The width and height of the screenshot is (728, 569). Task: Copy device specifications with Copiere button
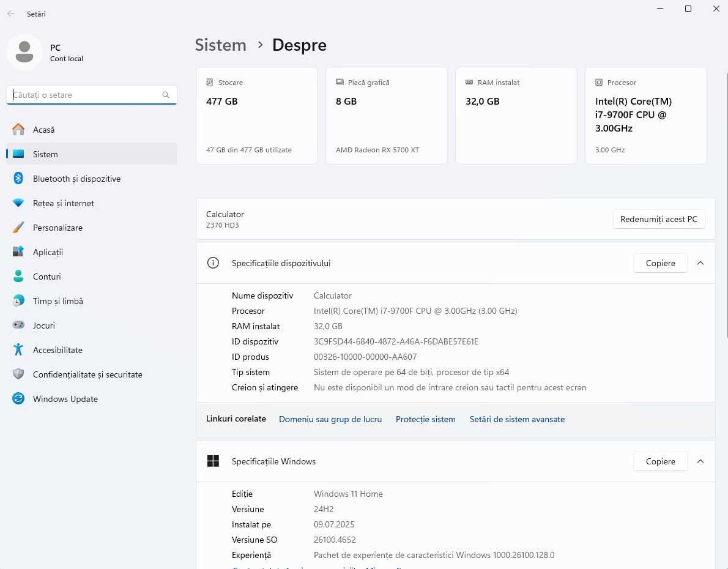(x=660, y=263)
